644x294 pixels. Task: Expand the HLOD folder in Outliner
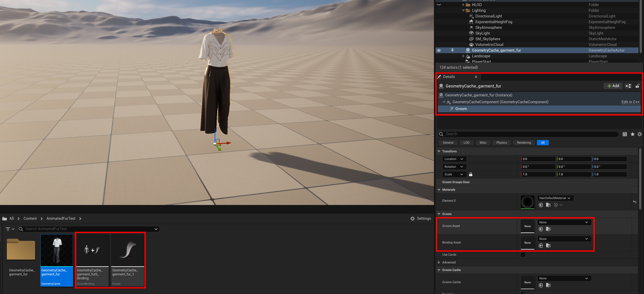tap(463, 5)
